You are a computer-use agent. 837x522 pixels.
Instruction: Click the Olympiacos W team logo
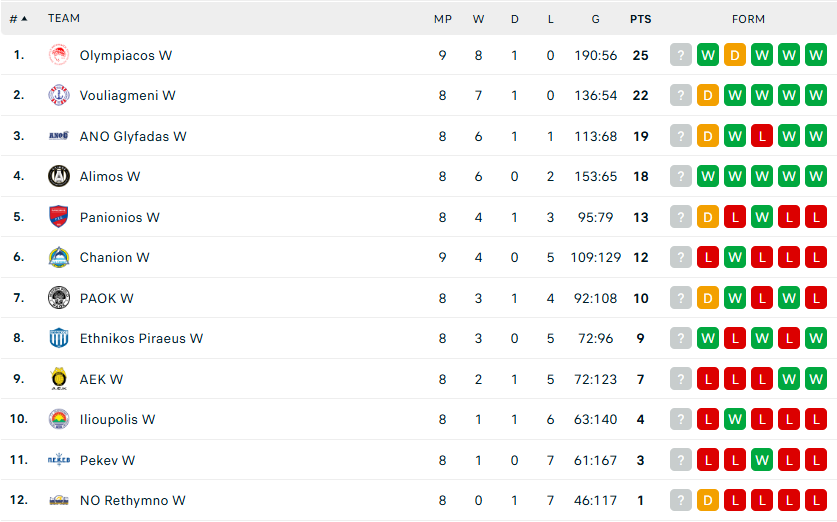[x=59, y=55]
